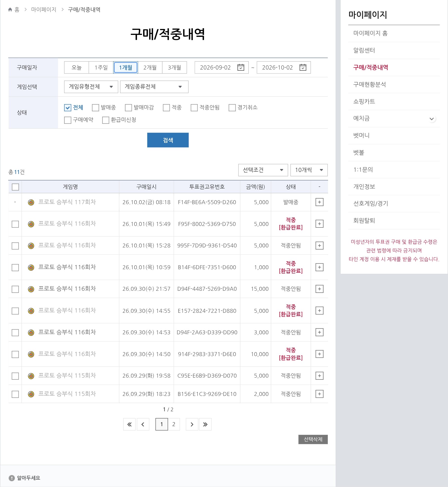Toggle the select-all checkbox in table header
Viewport: 448px width, 487px height.
click(x=15, y=187)
